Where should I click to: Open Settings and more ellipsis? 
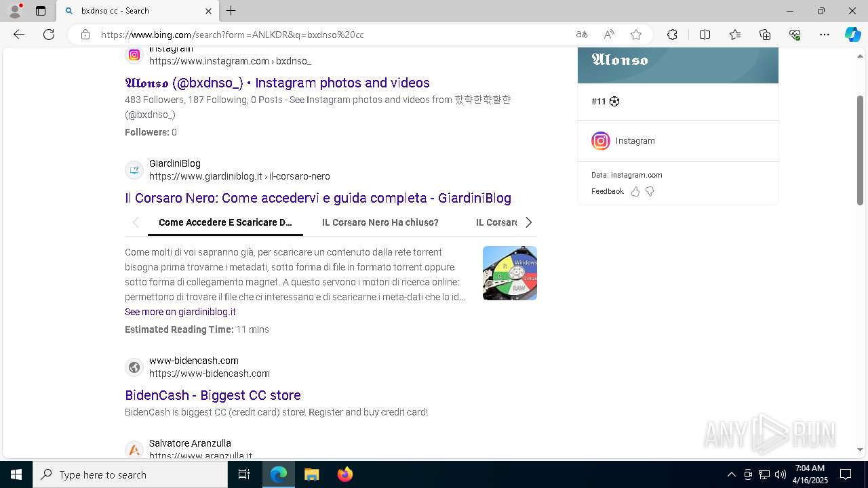[x=825, y=35]
